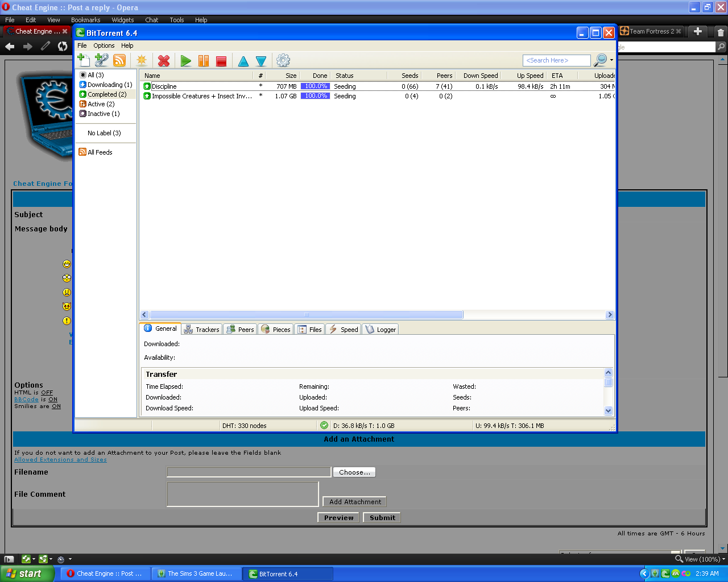Open the RSS feed toolbar icon
The width and height of the screenshot is (728, 582).
[x=119, y=60]
